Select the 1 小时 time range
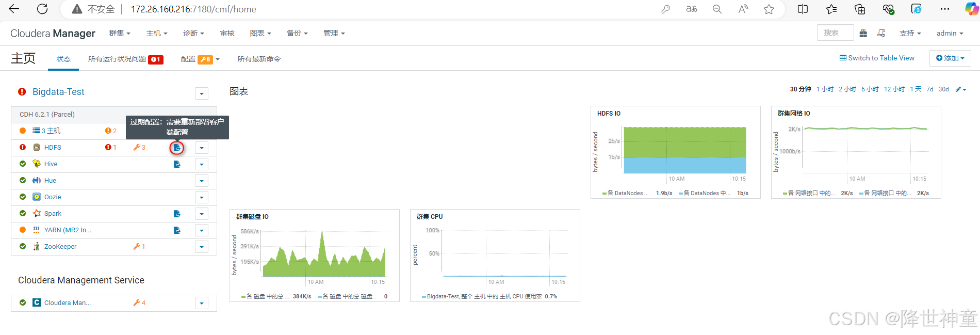Image resolution: width=980 pixels, height=335 pixels. point(825,89)
